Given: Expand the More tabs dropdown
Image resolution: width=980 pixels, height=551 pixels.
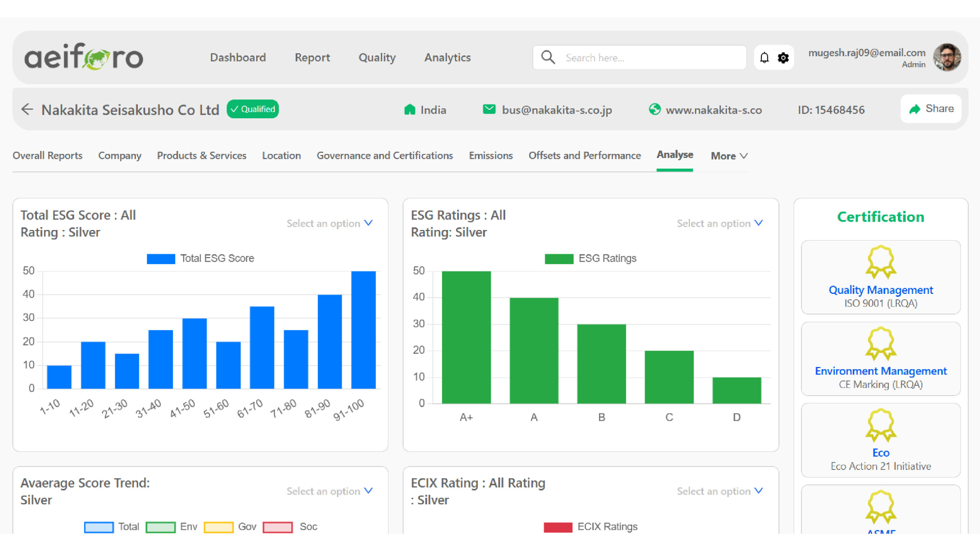Looking at the screenshot, I should click(x=729, y=156).
